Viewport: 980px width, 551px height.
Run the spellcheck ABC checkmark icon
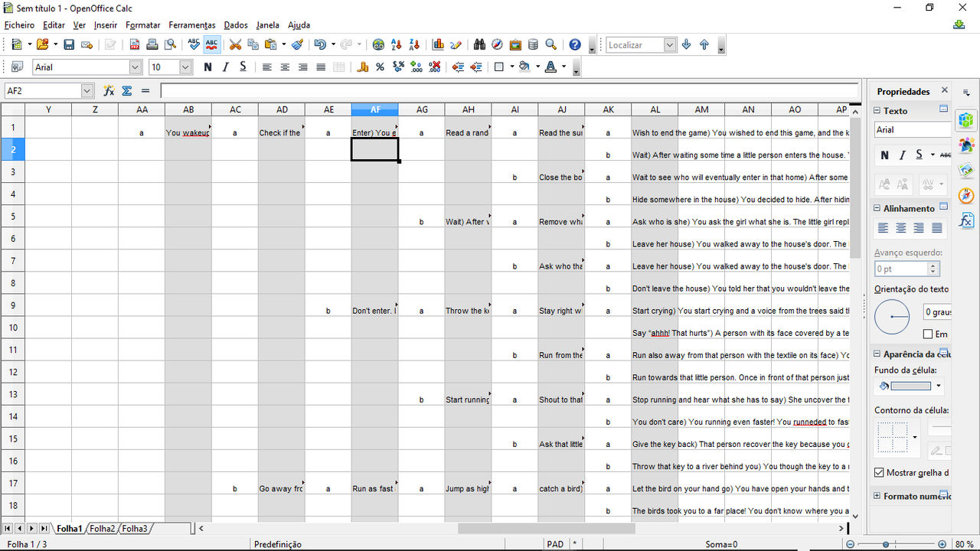coord(194,44)
